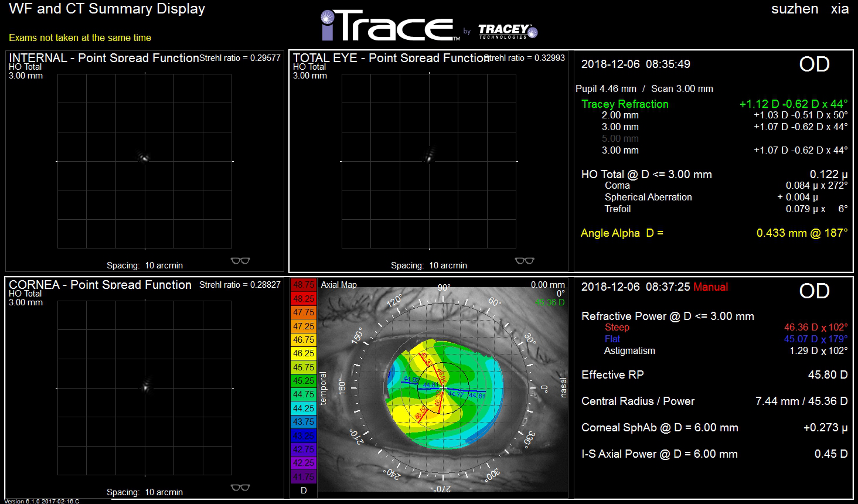Click the 'Exams not taken at the same time' warning
858x504 pixels.
pyautogui.click(x=80, y=38)
